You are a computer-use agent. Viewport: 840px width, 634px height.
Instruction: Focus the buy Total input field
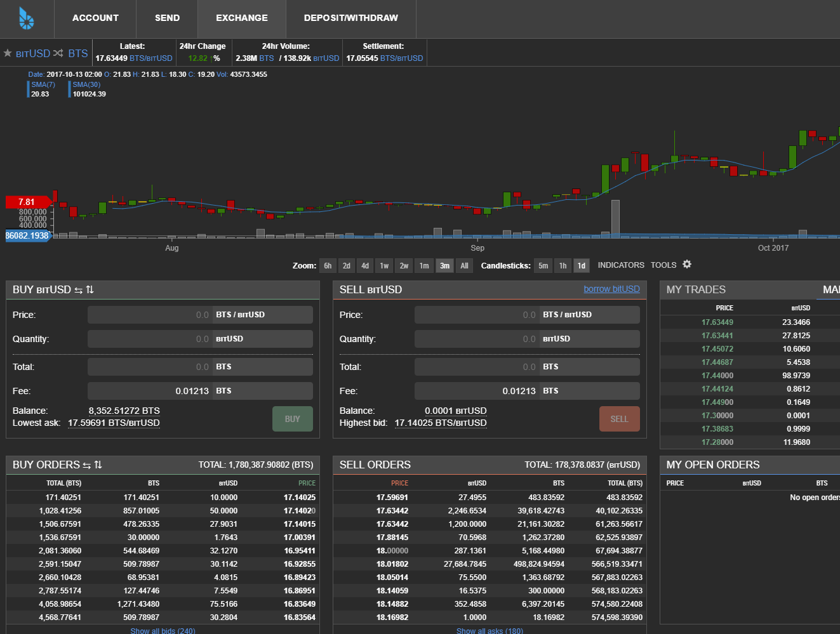pos(149,367)
